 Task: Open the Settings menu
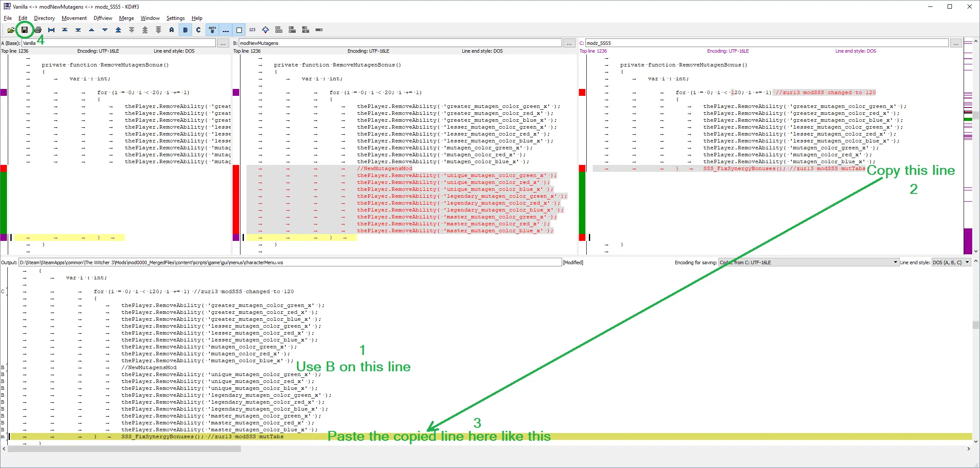click(x=175, y=18)
